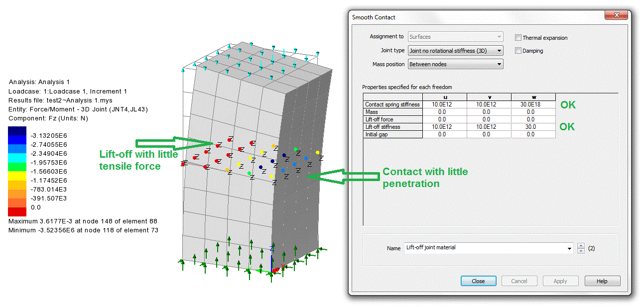Select Contact spring stiffness u cell
Viewport: 644px width, 307px height.
click(x=444, y=105)
